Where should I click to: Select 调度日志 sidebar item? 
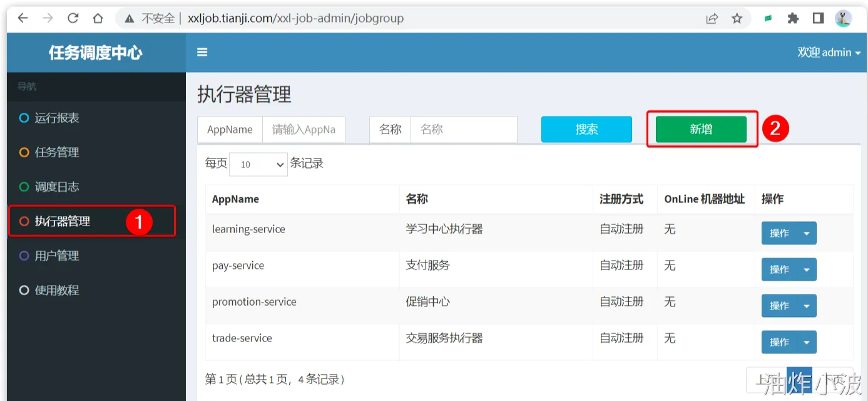point(57,187)
